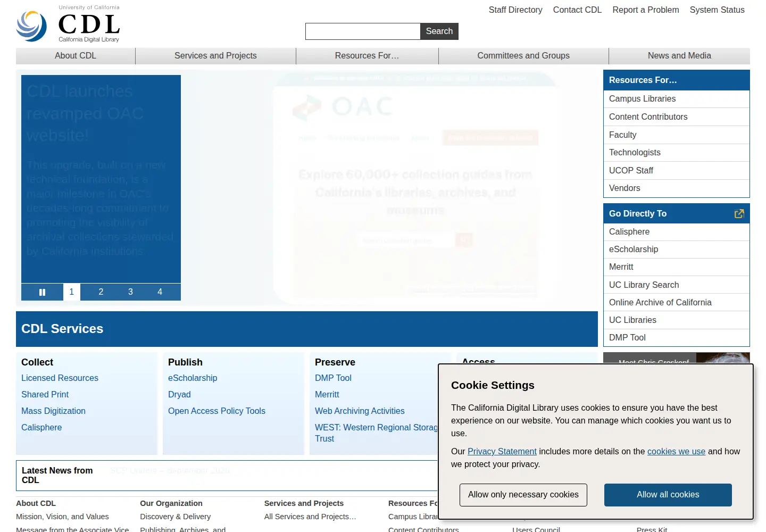Switch to carousel slide 2
This screenshot has height=532, width=766.
pyautogui.click(x=101, y=292)
